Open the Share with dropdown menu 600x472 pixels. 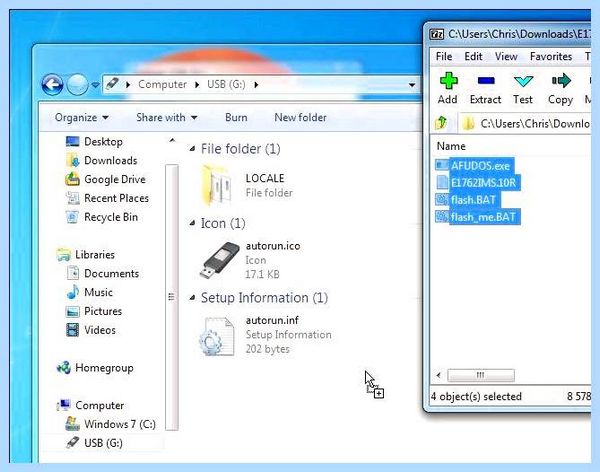[x=166, y=118]
